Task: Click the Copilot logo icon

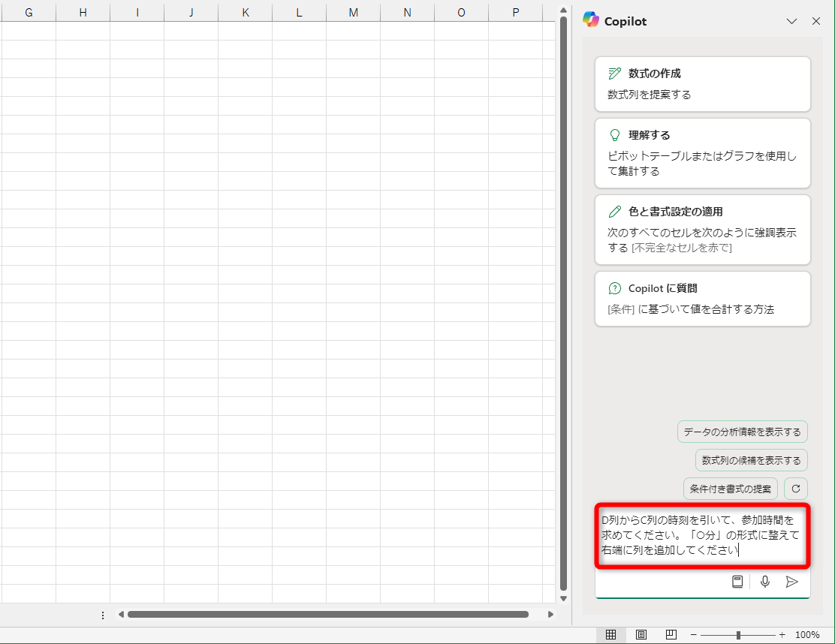Action: (x=590, y=20)
